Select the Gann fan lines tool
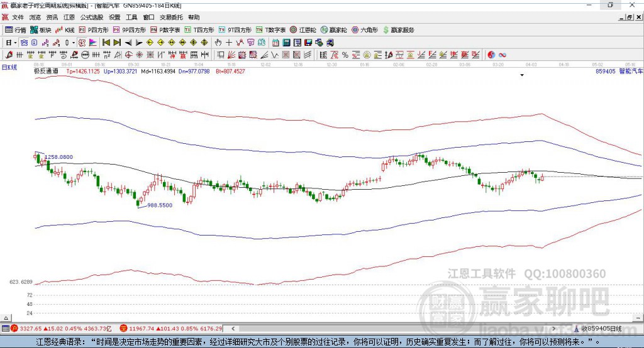Screen dimensions: 644x348 pos(231,55)
